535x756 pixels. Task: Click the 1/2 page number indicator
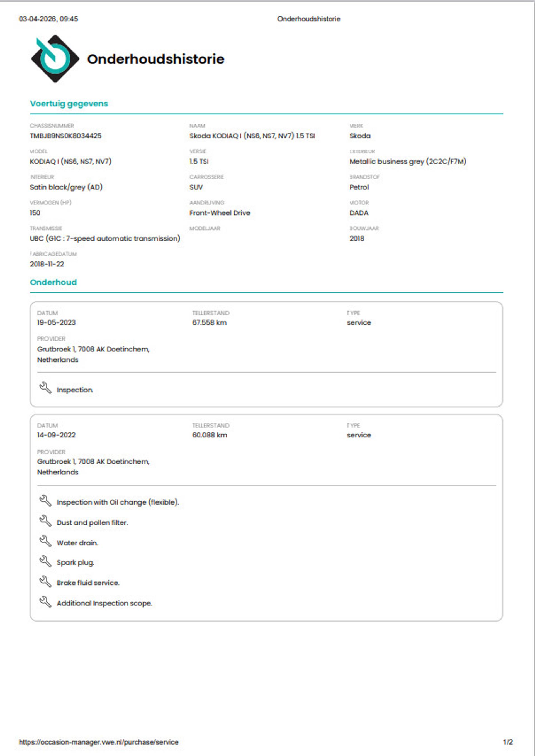point(508,742)
